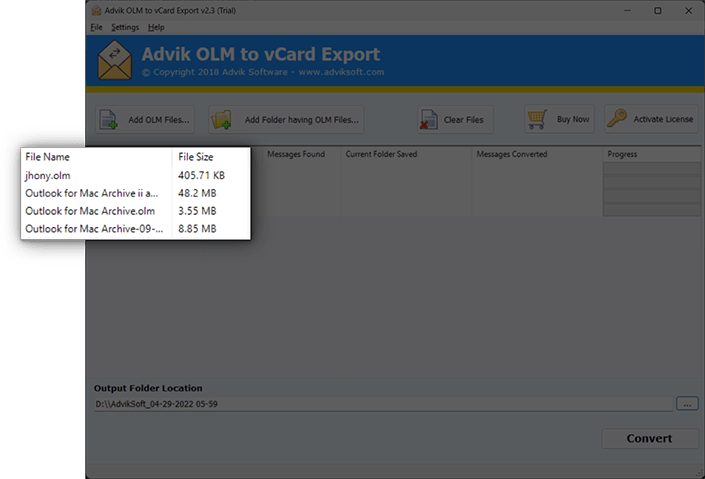Screen dimensions: 705x479
Task: Click the Advik envelope logo in banner
Action: click(x=115, y=60)
